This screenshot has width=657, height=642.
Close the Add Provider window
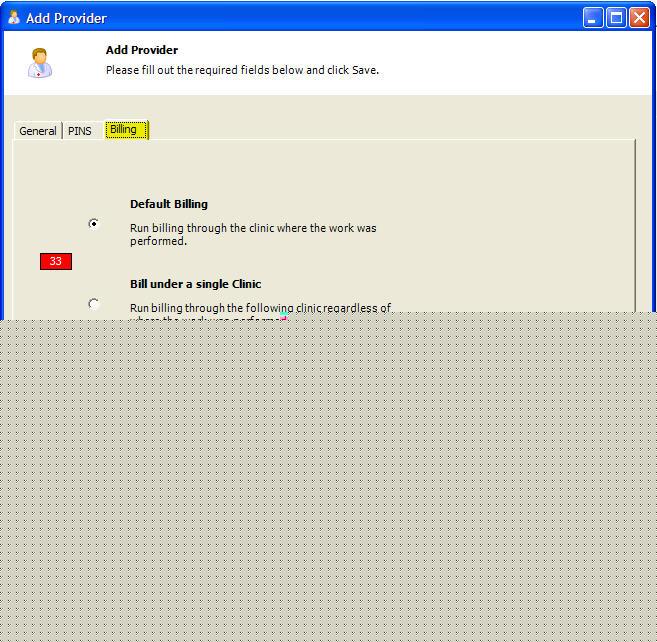639,18
